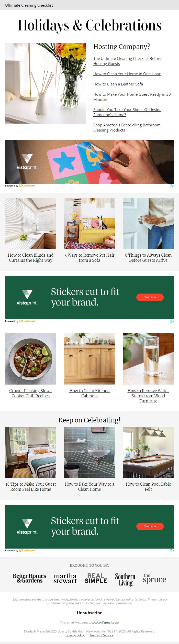The width and height of the screenshot is (179, 644).
Task: Click the Spruce logo
Action: coord(154,578)
